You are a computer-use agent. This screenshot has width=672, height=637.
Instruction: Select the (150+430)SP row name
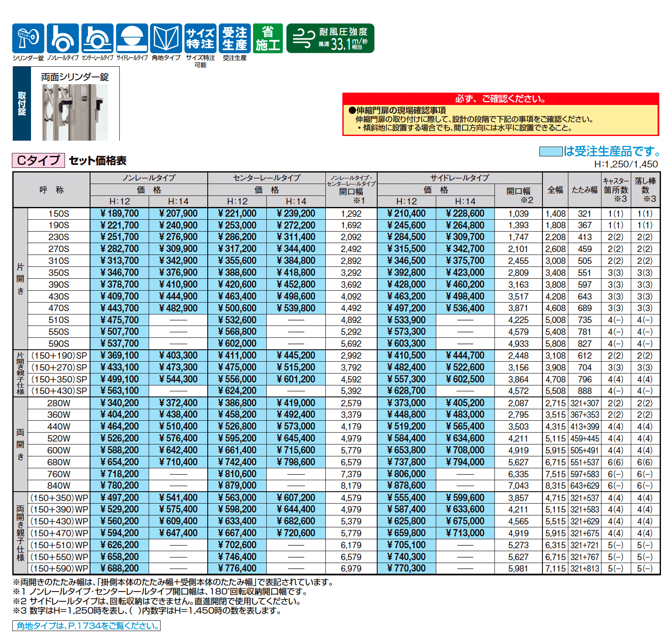[x=59, y=391]
